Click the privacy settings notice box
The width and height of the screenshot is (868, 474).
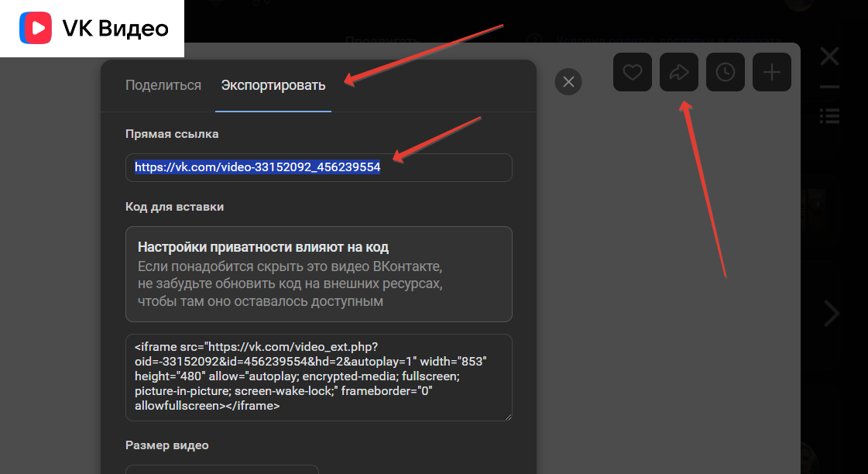318,273
